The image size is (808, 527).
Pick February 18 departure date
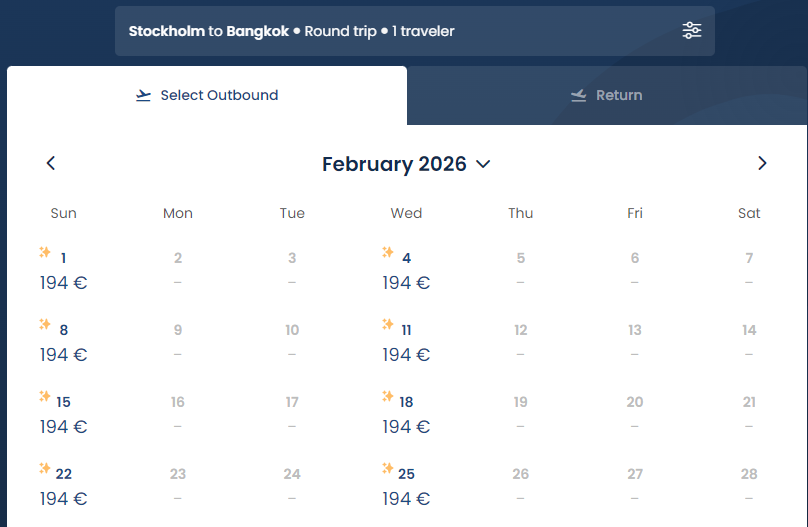[406, 414]
